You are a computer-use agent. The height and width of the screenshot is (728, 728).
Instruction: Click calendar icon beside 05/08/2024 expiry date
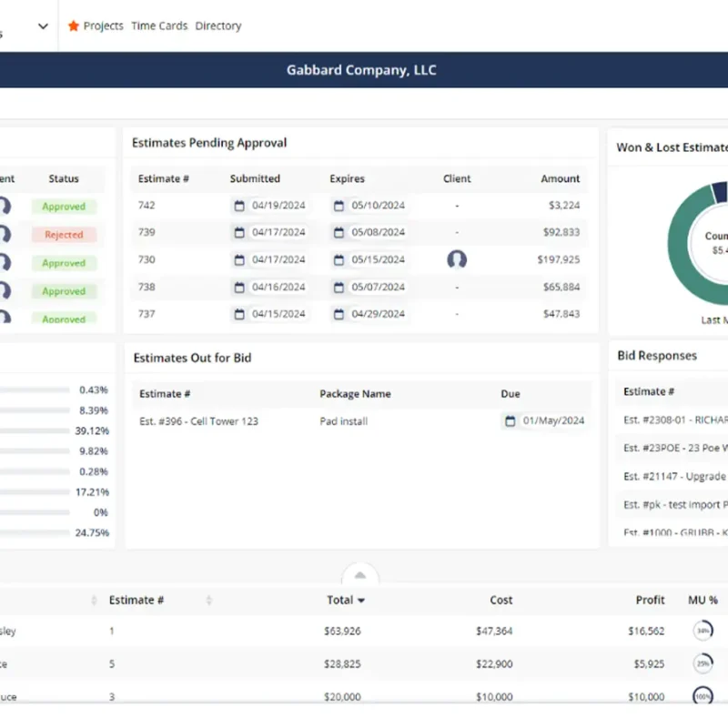tap(339, 233)
